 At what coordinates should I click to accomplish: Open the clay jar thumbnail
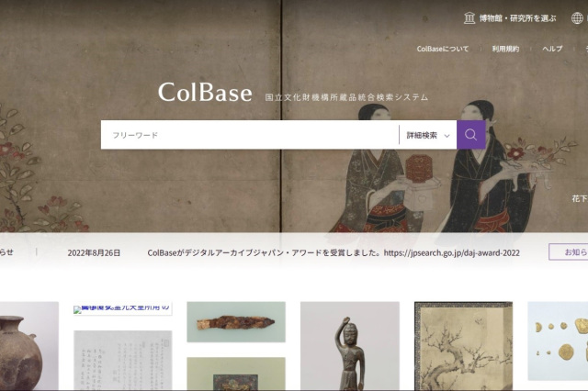(29, 346)
